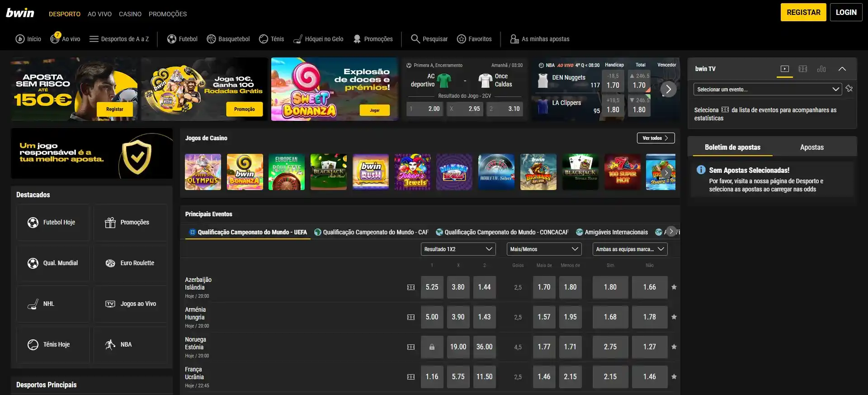Show more casino games with arrow
868x395 pixels.
666,172
